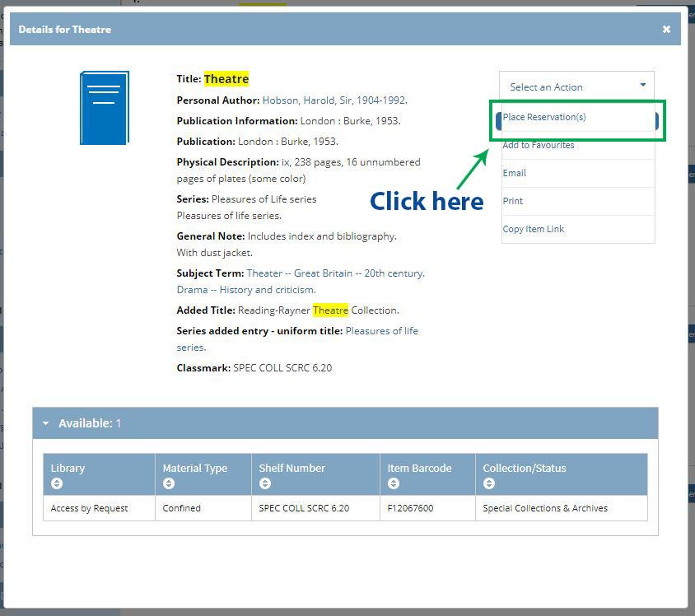This screenshot has height=616, width=695.
Task: Close the Details for Theatre dialog
Action: (666, 30)
